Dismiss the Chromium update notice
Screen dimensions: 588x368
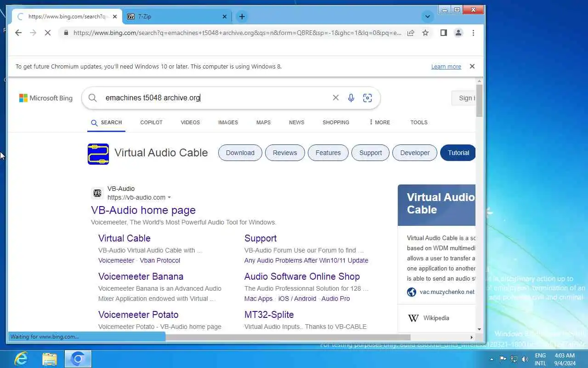(472, 66)
